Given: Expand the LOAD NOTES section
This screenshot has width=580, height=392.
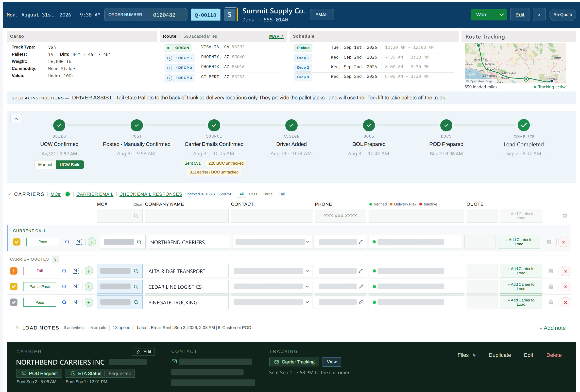Looking at the screenshot, I should tap(17, 328).
